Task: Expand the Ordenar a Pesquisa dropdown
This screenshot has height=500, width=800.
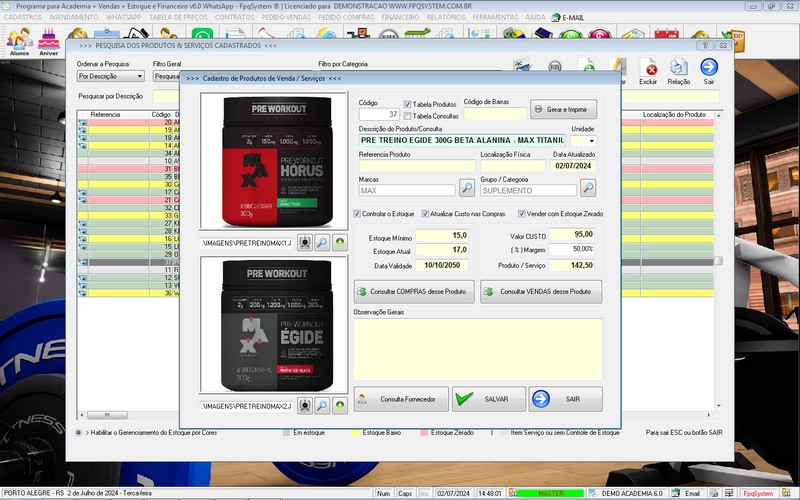Action: [139, 76]
